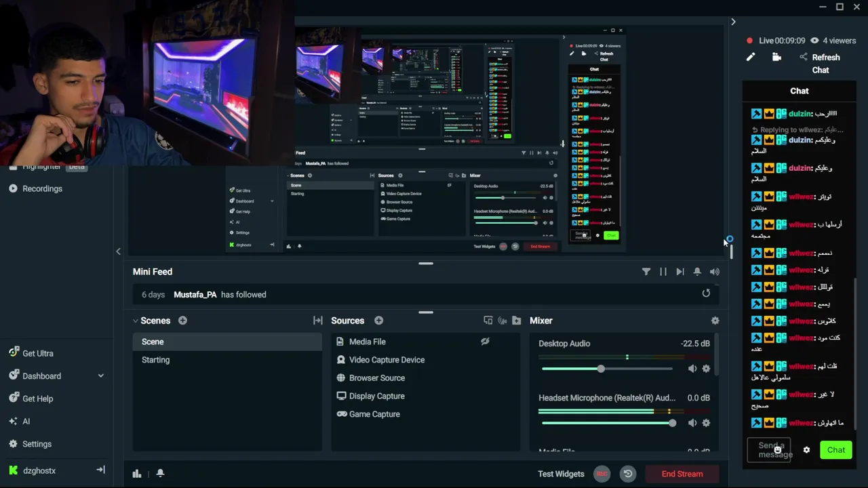This screenshot has width=868, height=488.
Task: Click the chat panel scrollbar
Action: [854, 352]
